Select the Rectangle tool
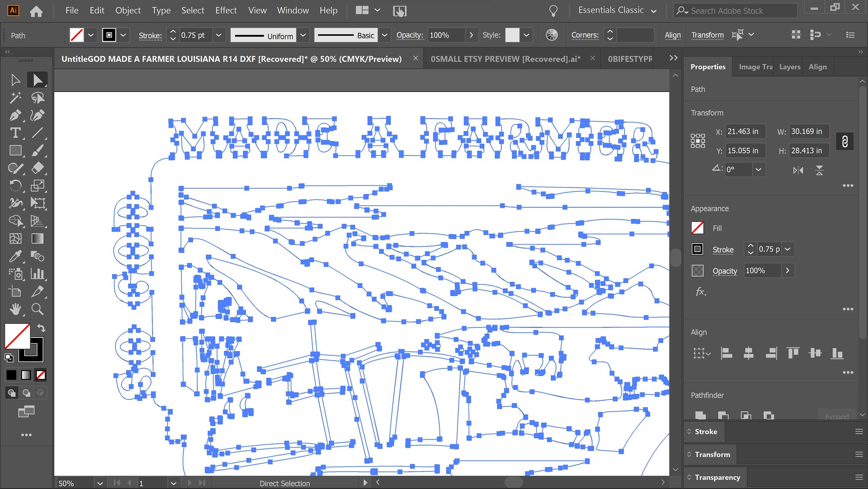This screenshot has height=489, width=868. coord(15,150)
